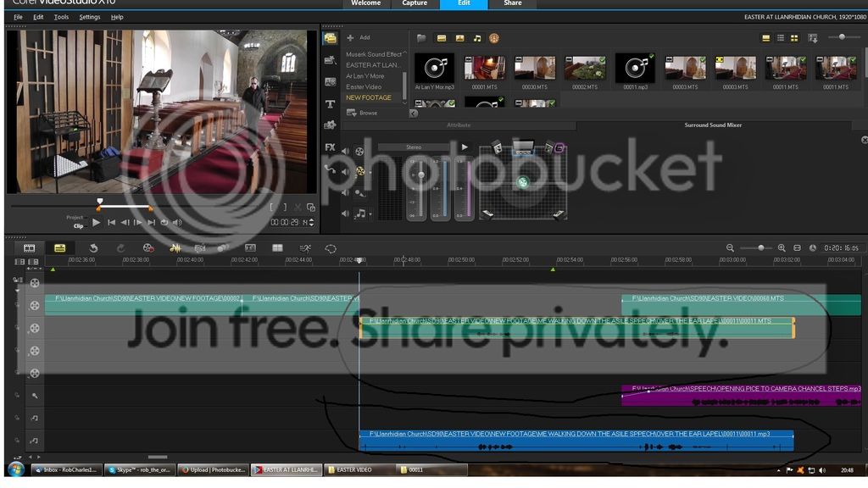Click Add to create new folder
This screenshot has height=488, width=868.
coord(359,38)
